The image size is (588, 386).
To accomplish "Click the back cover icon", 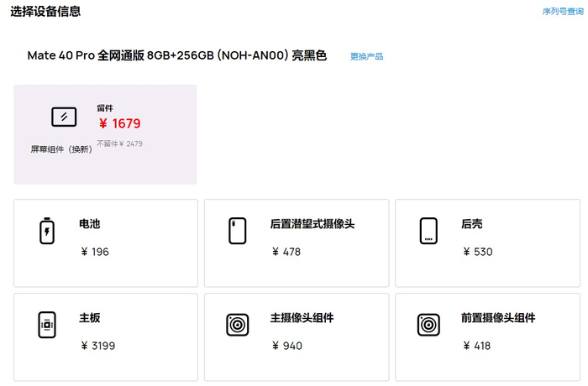I will tap(428, 231).
